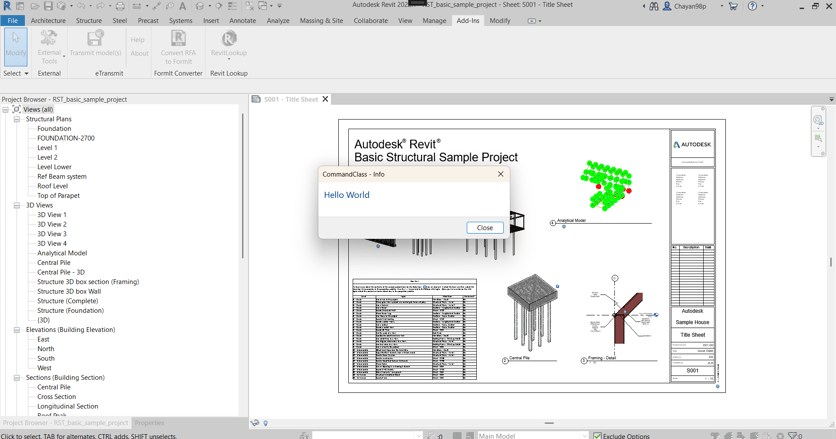Click the Central Pile 3D thumbnail on sheet
836x439 pixels.
(532, 314)
